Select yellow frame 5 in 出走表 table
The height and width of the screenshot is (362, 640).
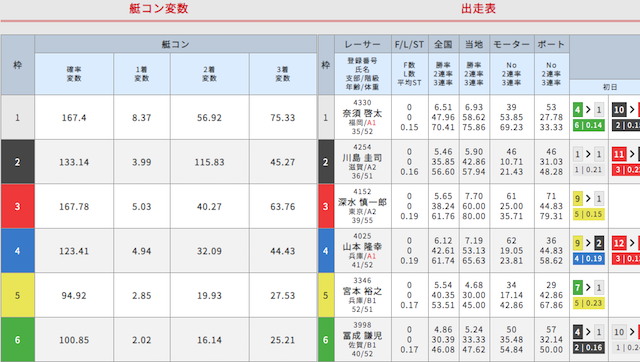tap(326, 295)
